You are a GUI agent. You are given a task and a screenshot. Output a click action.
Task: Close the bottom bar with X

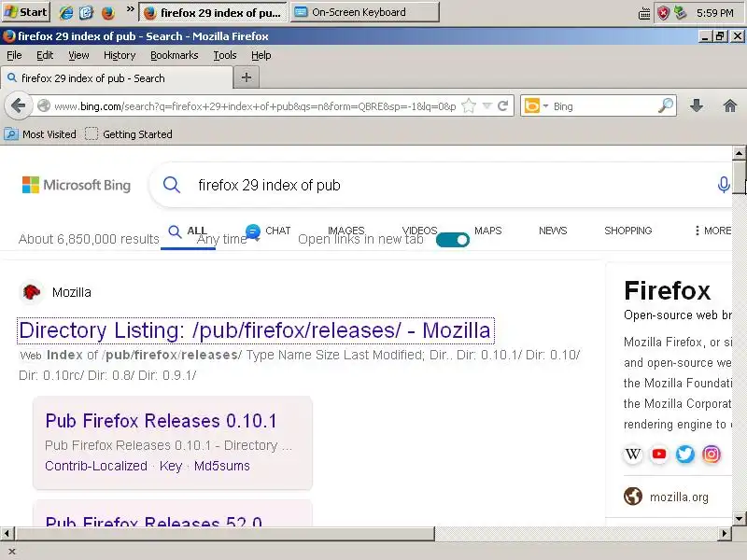coord(12,552)
